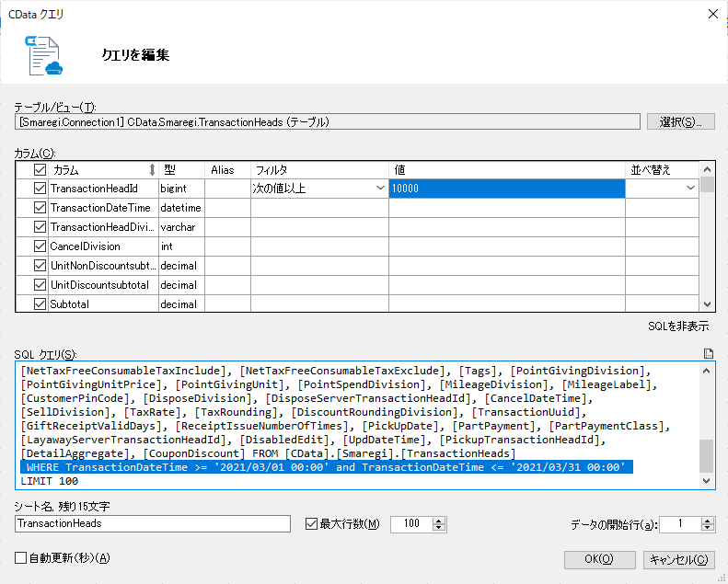Toggle the 最大行数(M) checkbox
The height and width of the screenshot is (584, 728).
311,524
